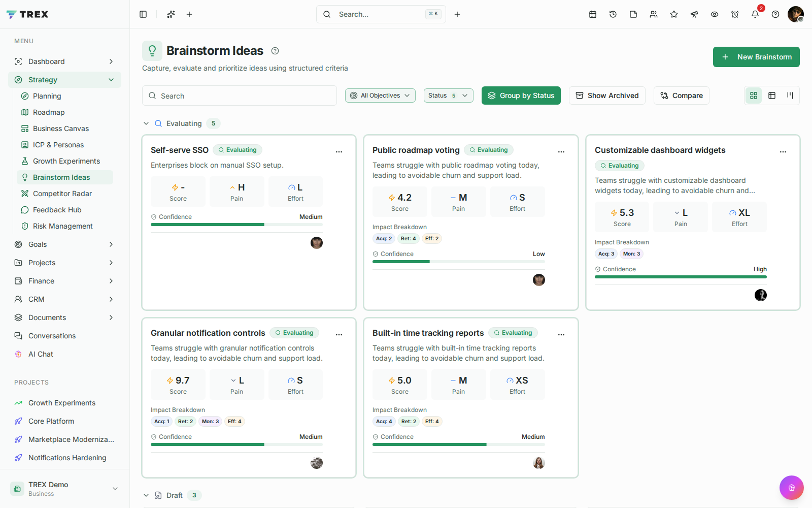Go to Planning in the sidebar
The image size is (812, 508).
pos(65,96)
